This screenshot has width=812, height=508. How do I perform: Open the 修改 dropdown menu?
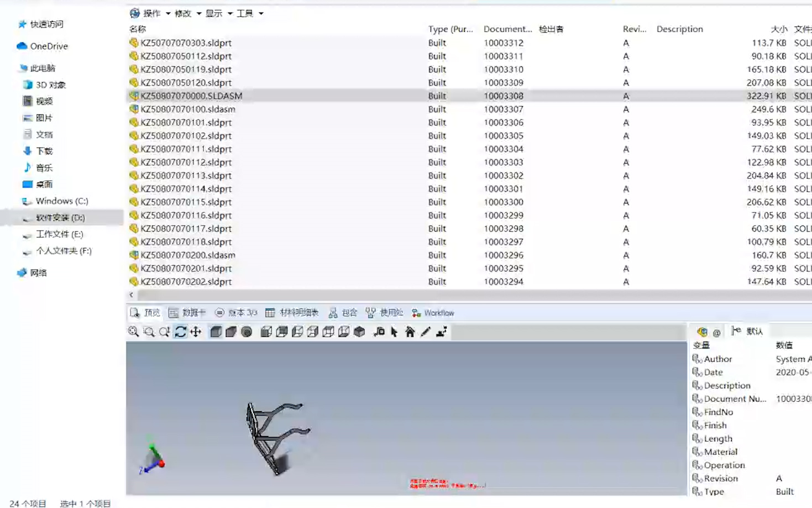(182, 13)
